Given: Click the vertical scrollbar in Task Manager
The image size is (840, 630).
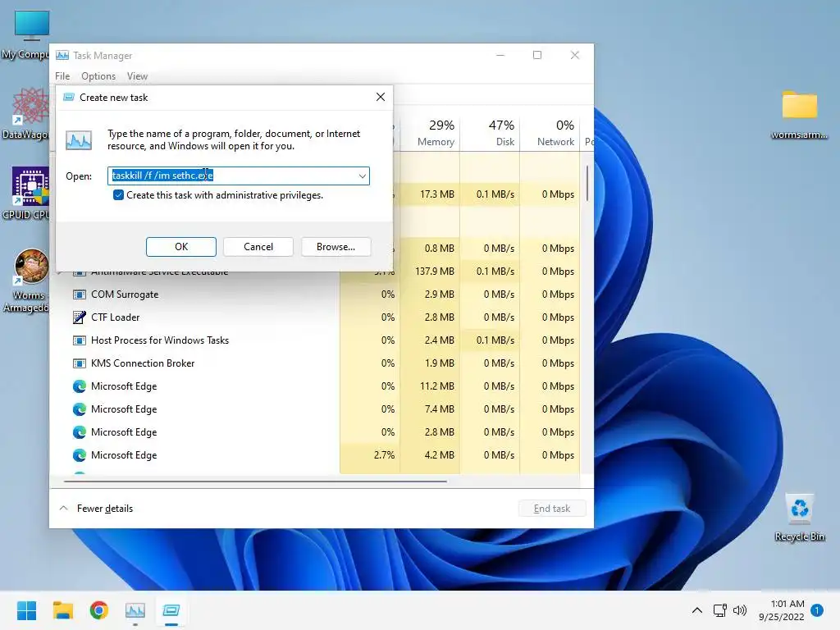Looking at the screenshot, I should 587,183.
